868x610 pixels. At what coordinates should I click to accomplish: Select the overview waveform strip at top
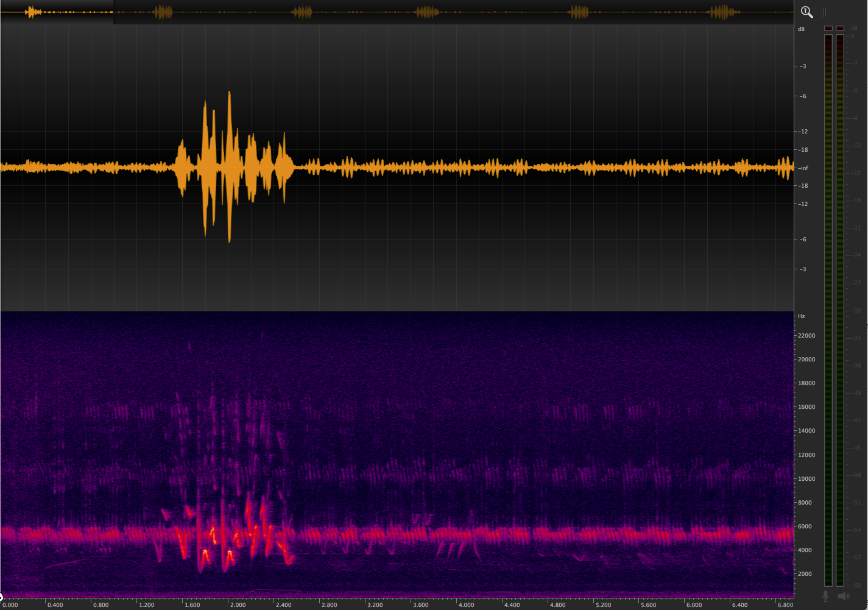click(x=396, y=10)
